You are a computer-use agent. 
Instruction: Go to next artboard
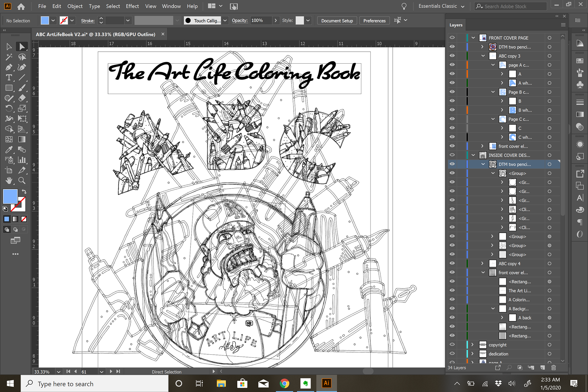click(x=111, y=371)
